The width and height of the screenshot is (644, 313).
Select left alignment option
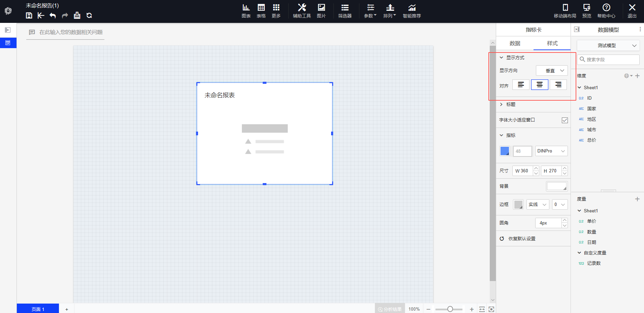[x=521, y=85]
